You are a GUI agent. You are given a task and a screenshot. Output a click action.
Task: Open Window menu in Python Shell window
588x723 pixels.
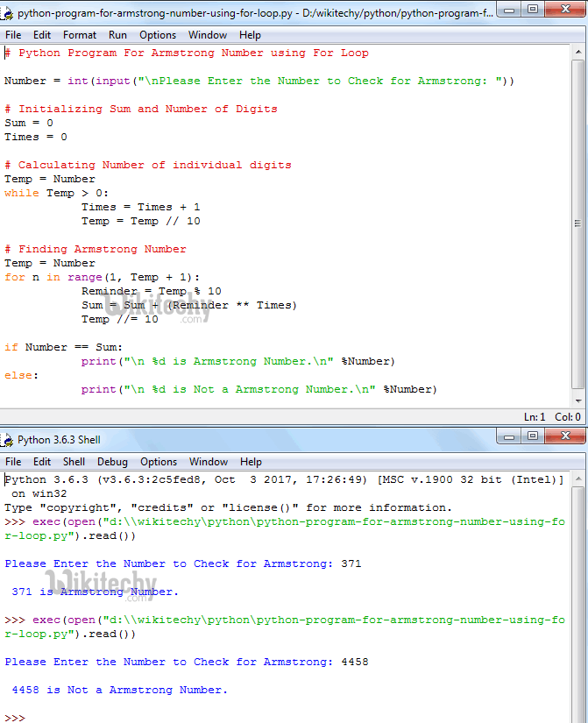(x=209, y=462)
